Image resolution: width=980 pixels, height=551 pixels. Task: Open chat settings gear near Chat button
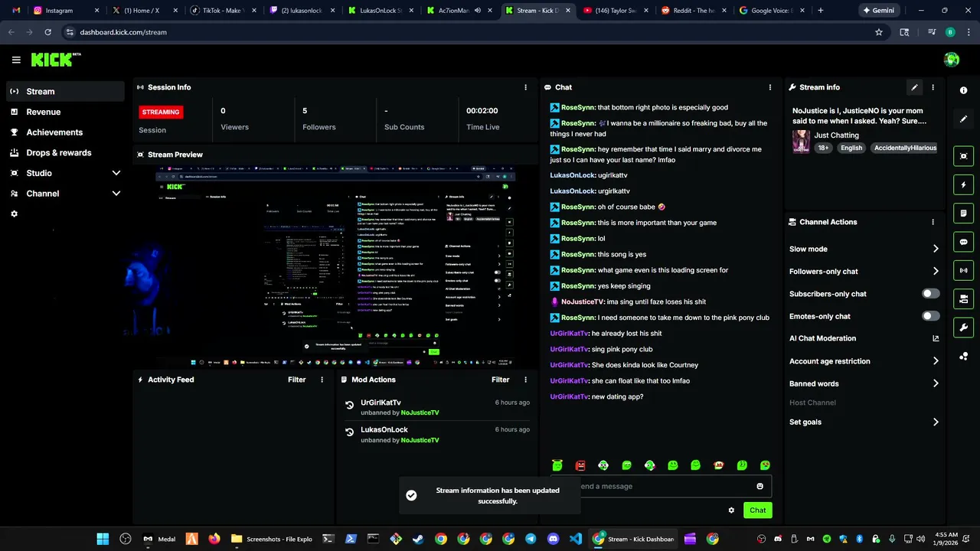[731, 510]
